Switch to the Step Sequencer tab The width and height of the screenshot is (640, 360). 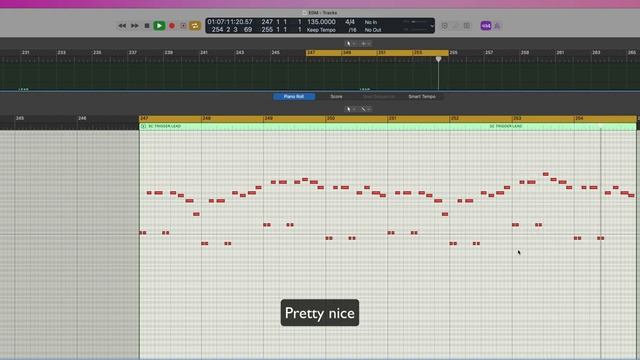point(378,97)
